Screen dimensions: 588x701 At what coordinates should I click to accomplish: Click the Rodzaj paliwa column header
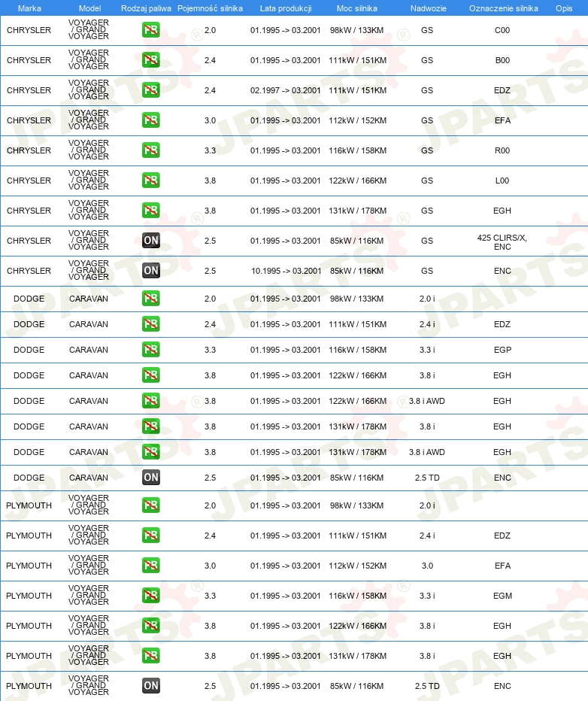point(146,8)
